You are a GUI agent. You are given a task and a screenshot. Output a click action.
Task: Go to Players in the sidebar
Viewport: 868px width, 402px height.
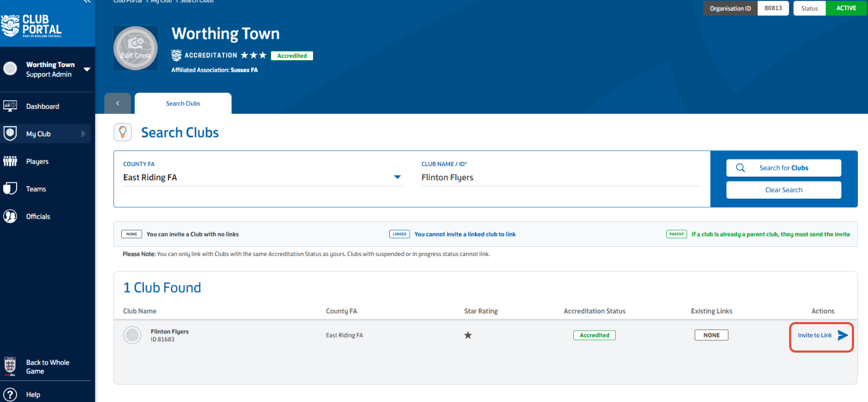pyautogui.click(x=37, y=162)
